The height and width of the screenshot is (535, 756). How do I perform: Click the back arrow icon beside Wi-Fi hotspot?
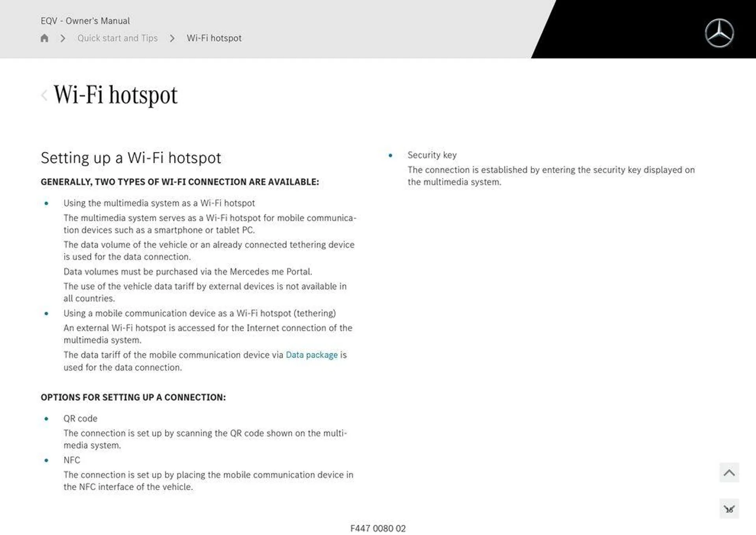[x=43, y=95]
